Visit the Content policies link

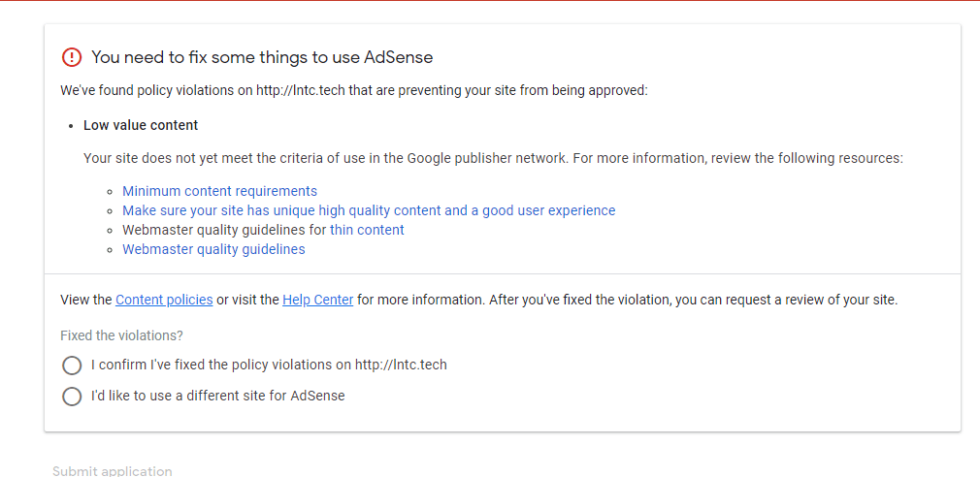click(x=164, y=300)
